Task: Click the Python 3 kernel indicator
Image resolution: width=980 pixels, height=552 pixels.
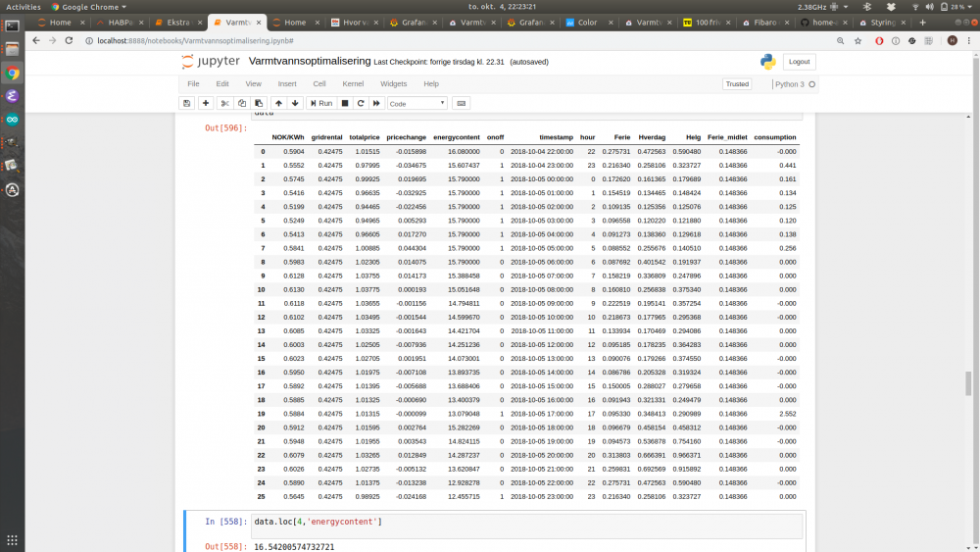Action: [795, 83]
